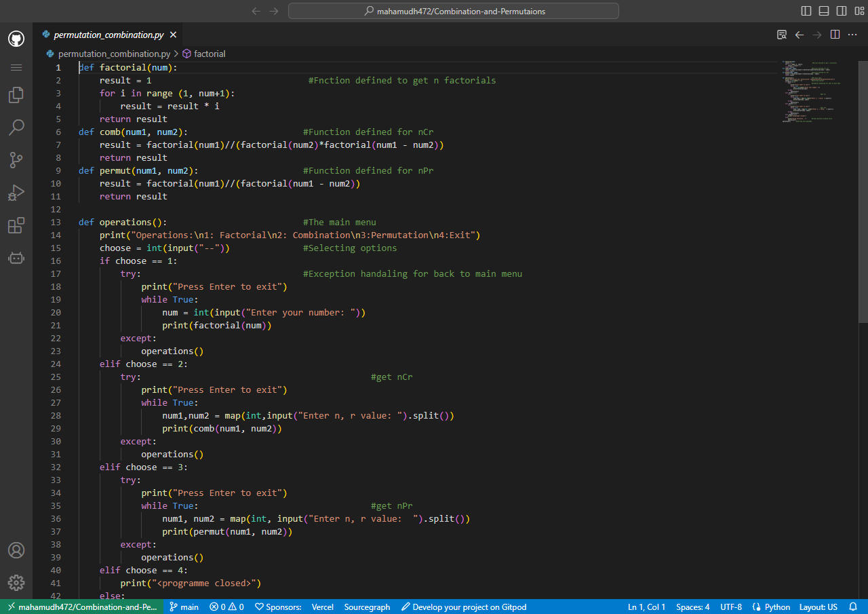This screenshot has height=614, width=868.
Task: Split the editor to the right
Action: pos(835,35)
